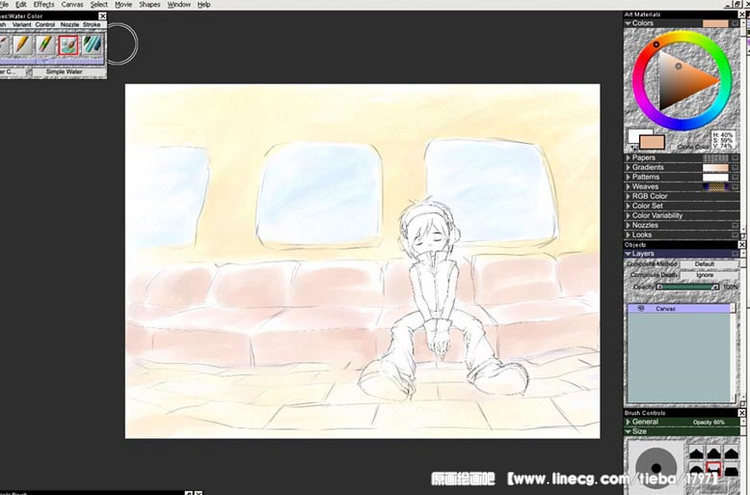750x495 pixels.
Task: Expand the Color Set section
Action: point(628,206)
